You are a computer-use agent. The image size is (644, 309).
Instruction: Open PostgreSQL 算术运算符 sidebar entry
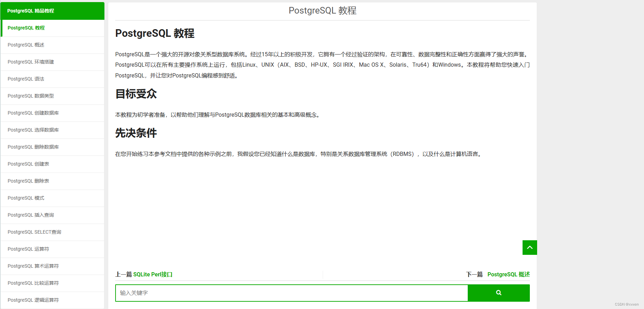(52, 266)
